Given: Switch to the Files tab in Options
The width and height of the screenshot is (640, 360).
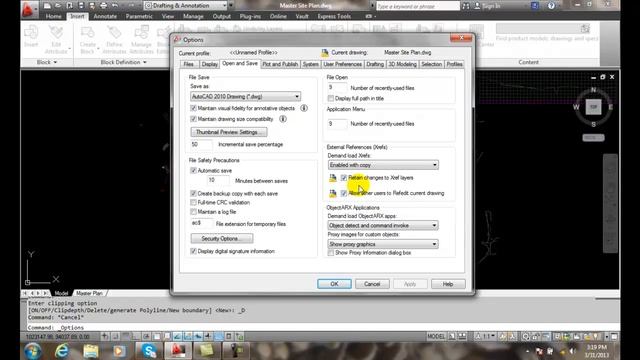Looking at the screenshot, I should pos(188,64).
